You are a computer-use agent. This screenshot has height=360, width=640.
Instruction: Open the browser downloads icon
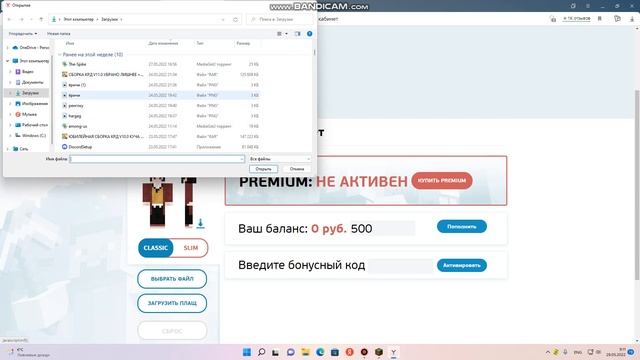632,19
